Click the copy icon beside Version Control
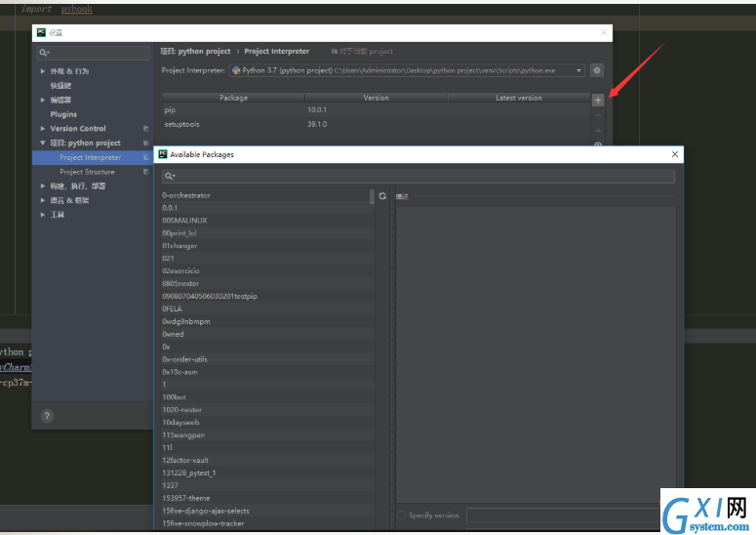 point(145,129)
